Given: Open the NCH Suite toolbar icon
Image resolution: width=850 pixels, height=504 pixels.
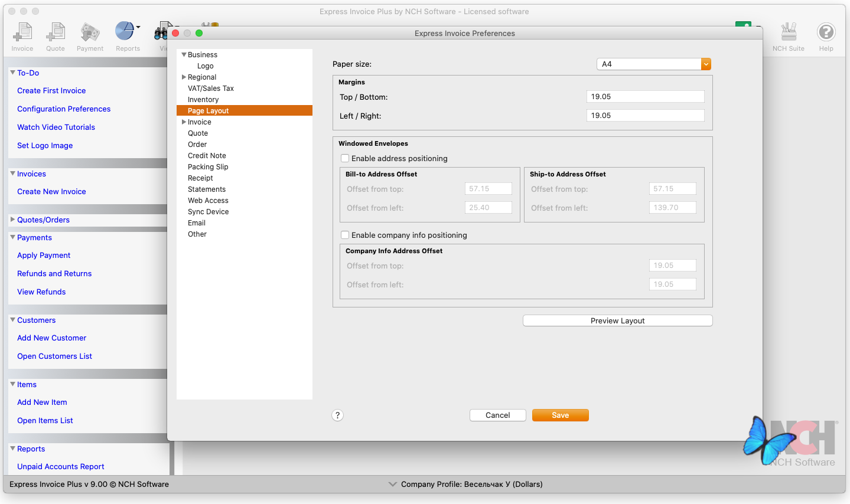Looking at the screenshot, I should click(789, 37).
